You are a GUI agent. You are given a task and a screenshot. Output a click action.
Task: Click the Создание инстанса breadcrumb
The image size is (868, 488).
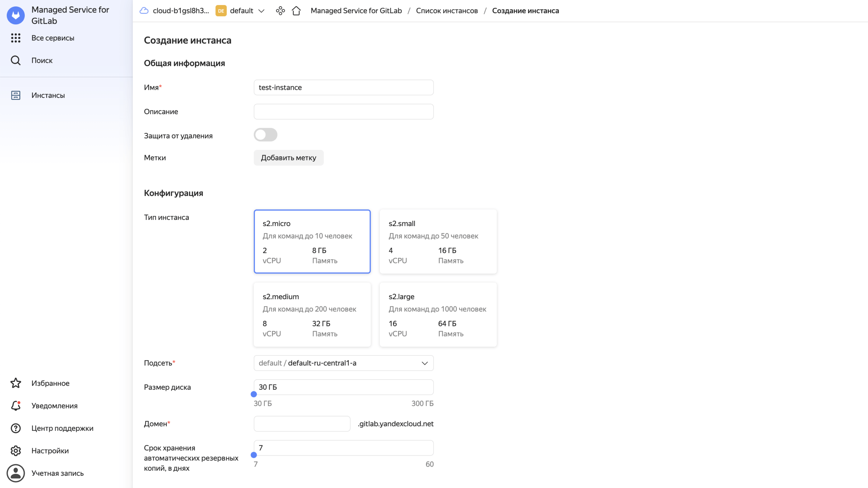pyautogui.click(x=526, y=11)
